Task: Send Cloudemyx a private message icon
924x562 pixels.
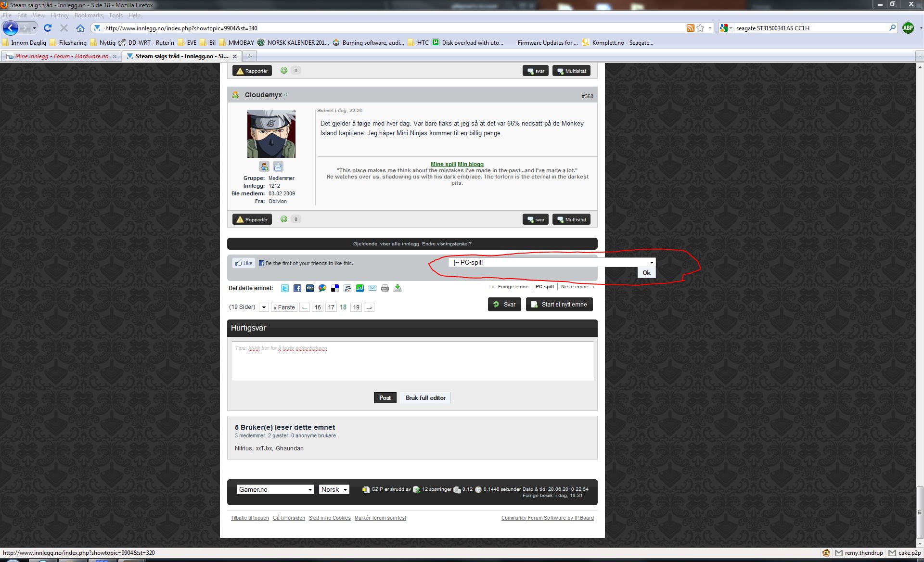Action: click(278, 166)
